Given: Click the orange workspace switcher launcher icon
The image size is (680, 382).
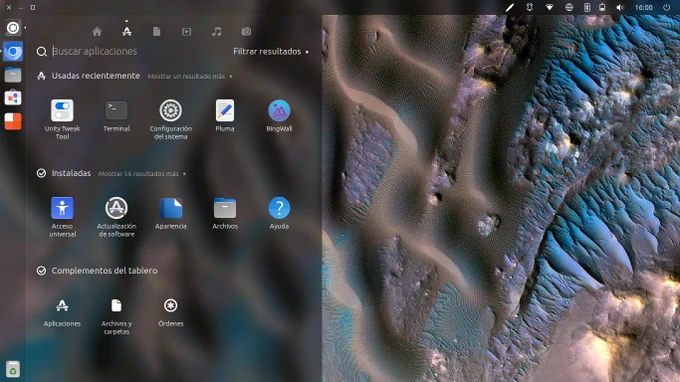Looking at the screenshot, I should [x=13, y=121].
